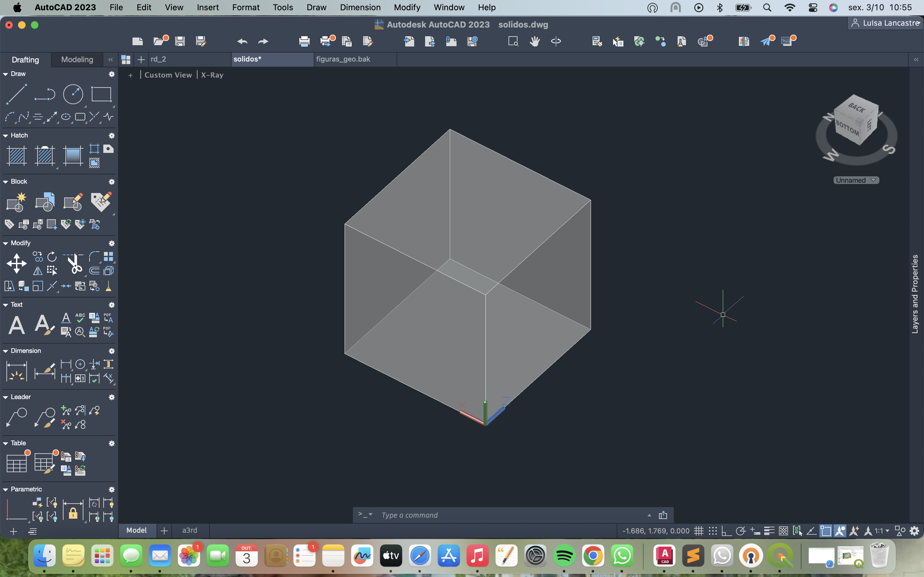Click the Plot printer icon
924x577 pixels.
(x=304, y=41)
